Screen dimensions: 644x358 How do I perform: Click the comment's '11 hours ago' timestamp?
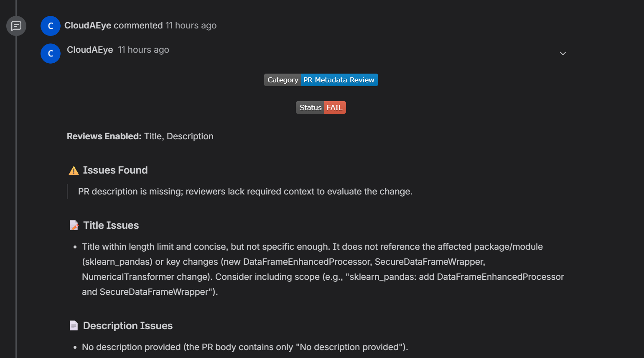click(143, 50)
